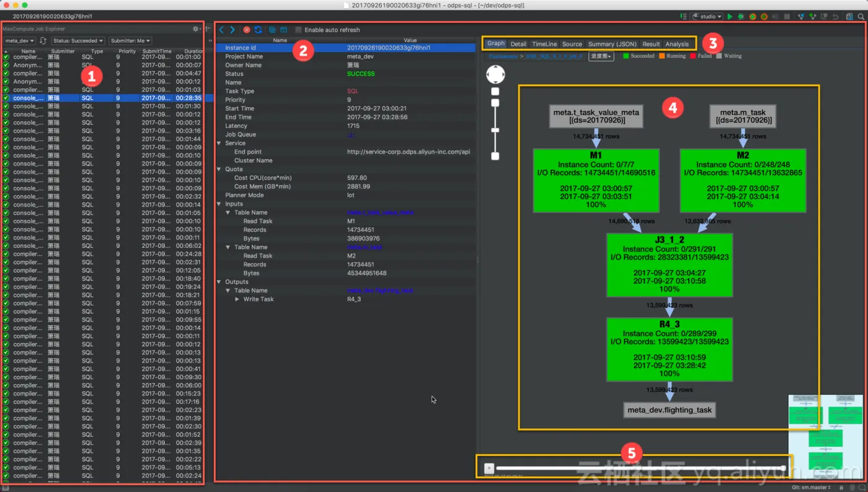This screenshot has width=868, height=492.
Task: Click the VCS history icon
Action: pos(824,17)
